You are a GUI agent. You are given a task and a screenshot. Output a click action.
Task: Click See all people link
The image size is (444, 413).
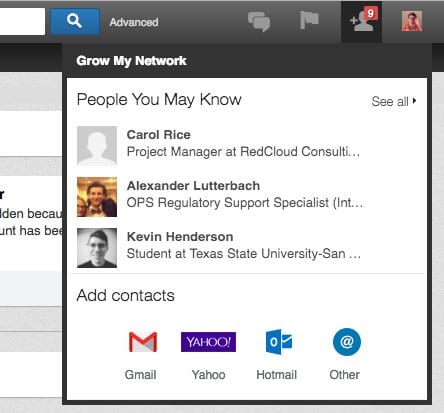pyautogui.click(x=390, y=101)
